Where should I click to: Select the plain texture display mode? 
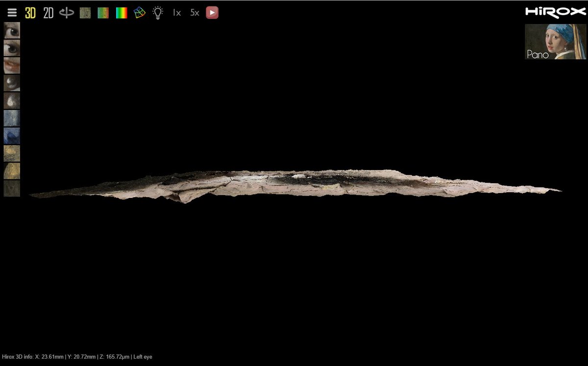[x=85, y=13]
